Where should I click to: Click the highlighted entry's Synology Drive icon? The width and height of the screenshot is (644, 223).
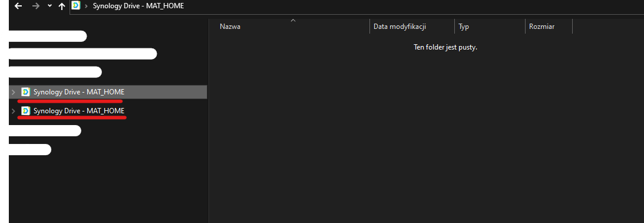point(26,92)
